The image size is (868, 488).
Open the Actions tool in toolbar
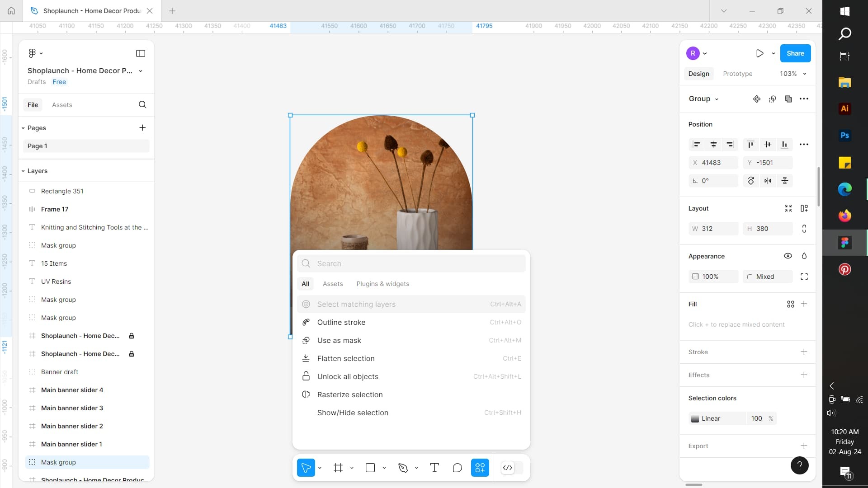[x=480, y=468]
